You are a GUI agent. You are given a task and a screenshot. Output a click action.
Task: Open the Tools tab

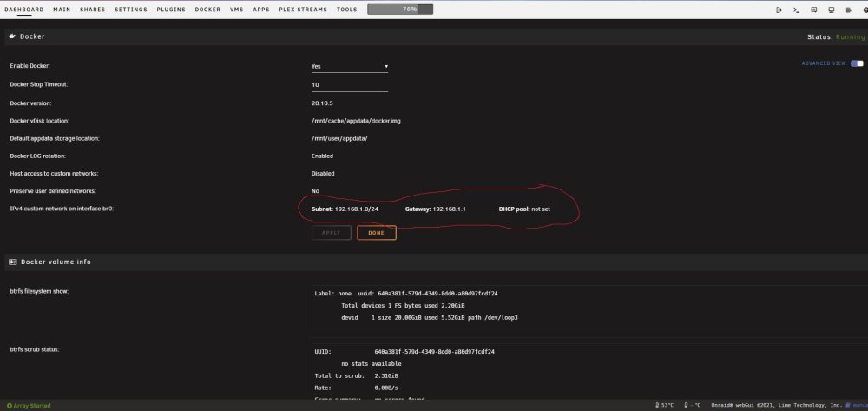[346, 10]
